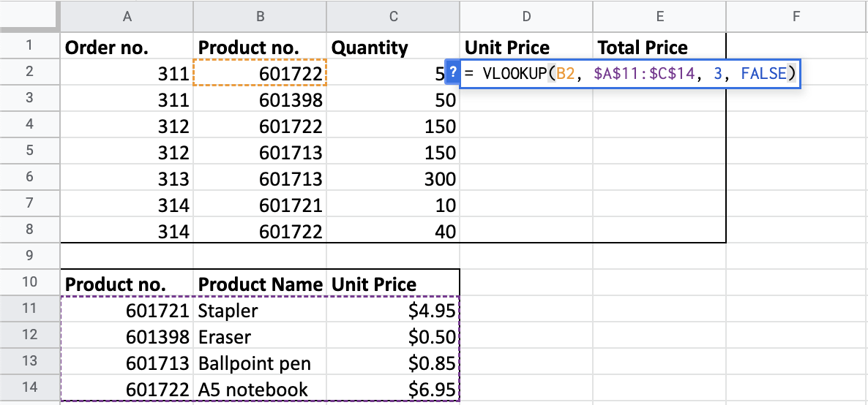Screen dimensions: 868x405
Task: Click 'Product no.' cell in row 10
Action: coord(127,283)
